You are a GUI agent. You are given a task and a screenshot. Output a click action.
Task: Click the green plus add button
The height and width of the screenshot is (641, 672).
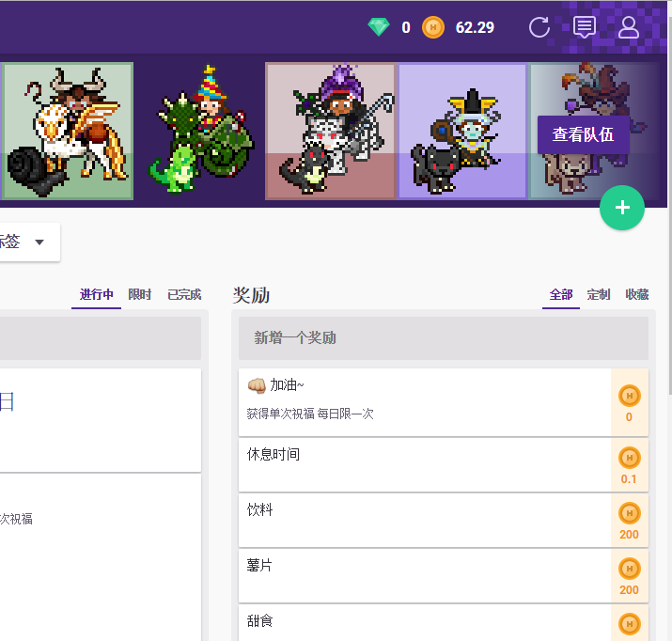point(622,208)
